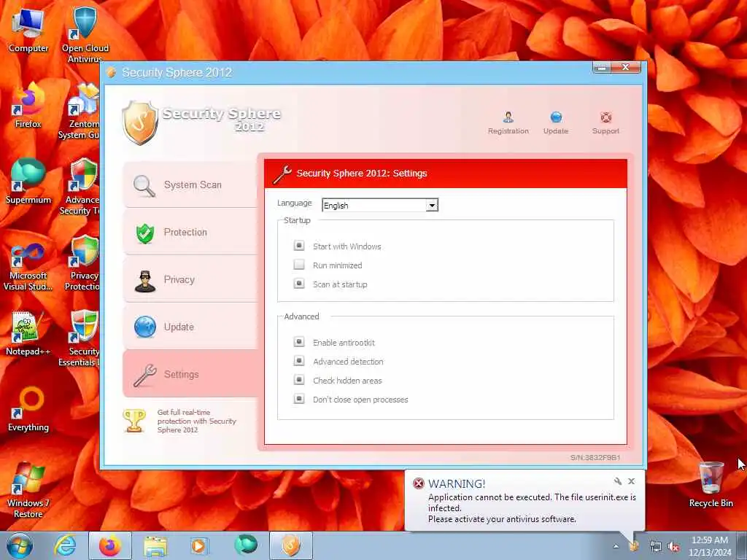Open Windows Explorer folder in taskbar
This screenshot has height=560, width=747.
[x=155, y=545]
